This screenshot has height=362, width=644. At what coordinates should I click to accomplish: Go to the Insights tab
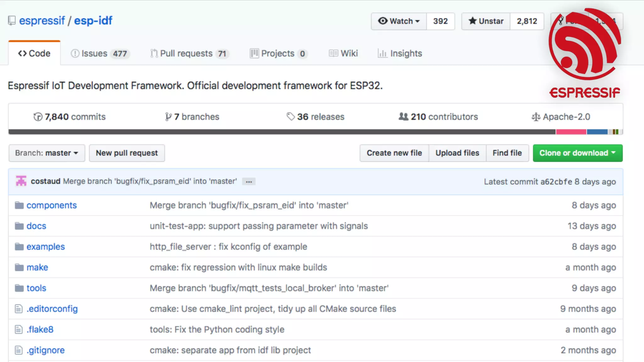[x=400, y=53]
